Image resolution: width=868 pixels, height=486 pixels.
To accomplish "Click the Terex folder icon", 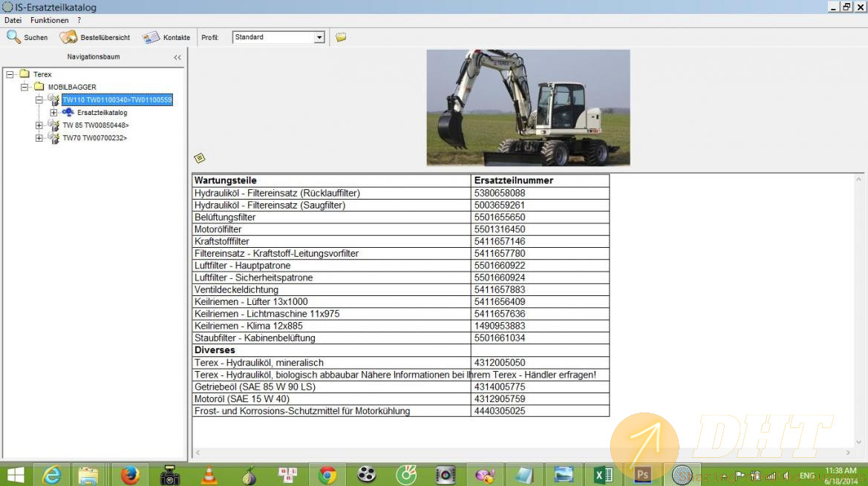I will (25, 73).
